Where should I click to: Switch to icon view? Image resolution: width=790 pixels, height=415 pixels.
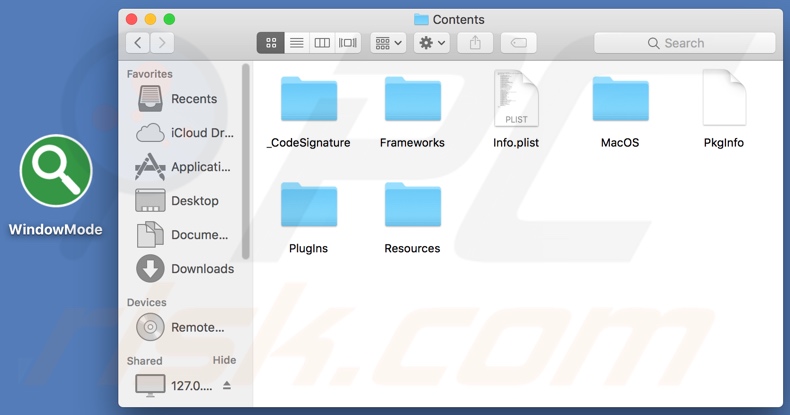tap(271, 43)
